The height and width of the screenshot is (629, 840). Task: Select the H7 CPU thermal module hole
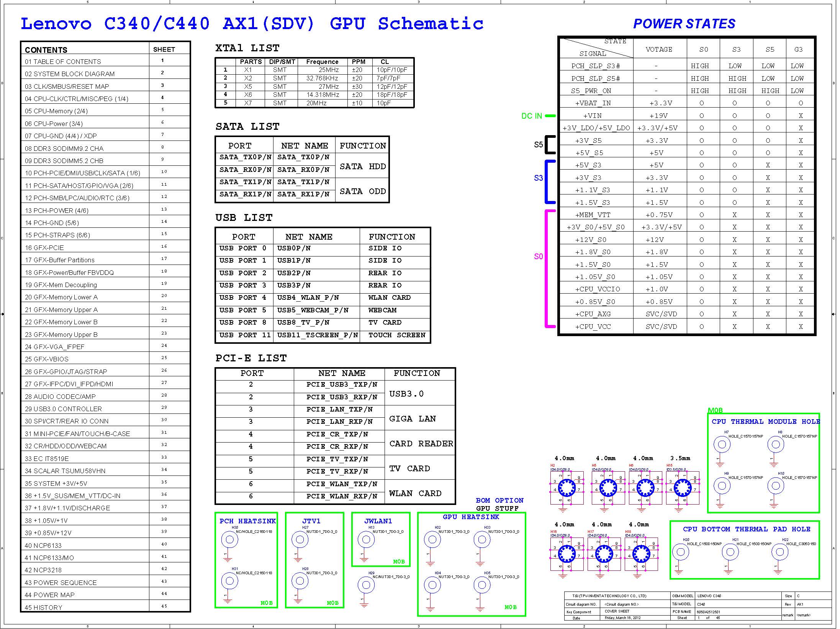point(722,444)
